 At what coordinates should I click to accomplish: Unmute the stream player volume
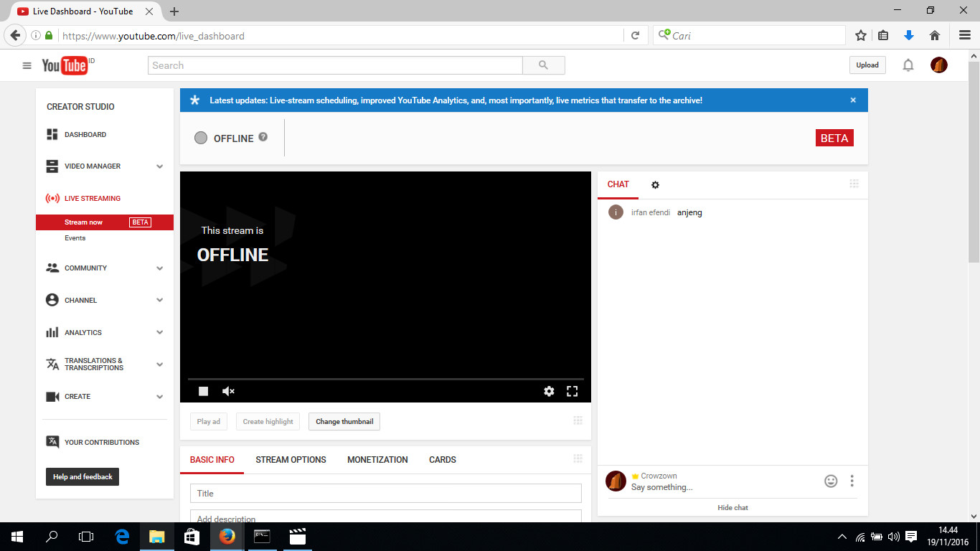pyautogui.click(x=228, y=391)
